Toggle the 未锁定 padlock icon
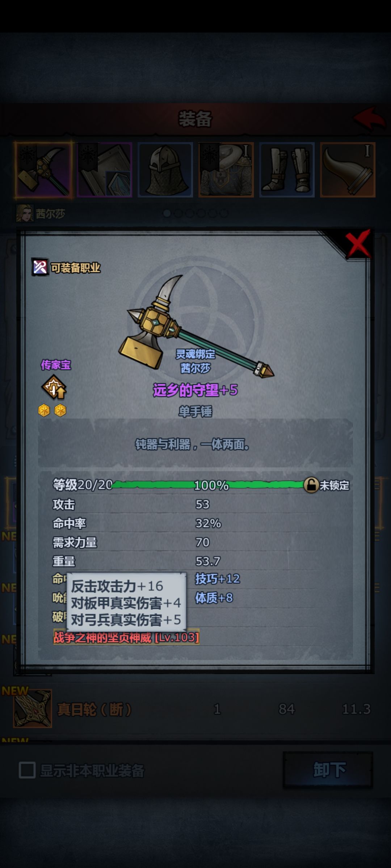The image size is (391, 868). 311,485
